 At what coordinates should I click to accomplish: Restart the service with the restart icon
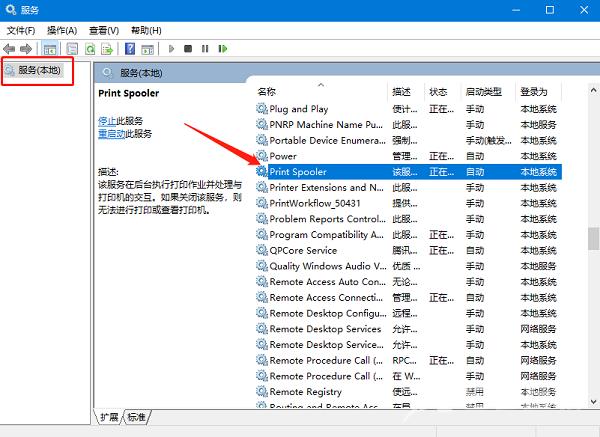click(x=223, y=49)
